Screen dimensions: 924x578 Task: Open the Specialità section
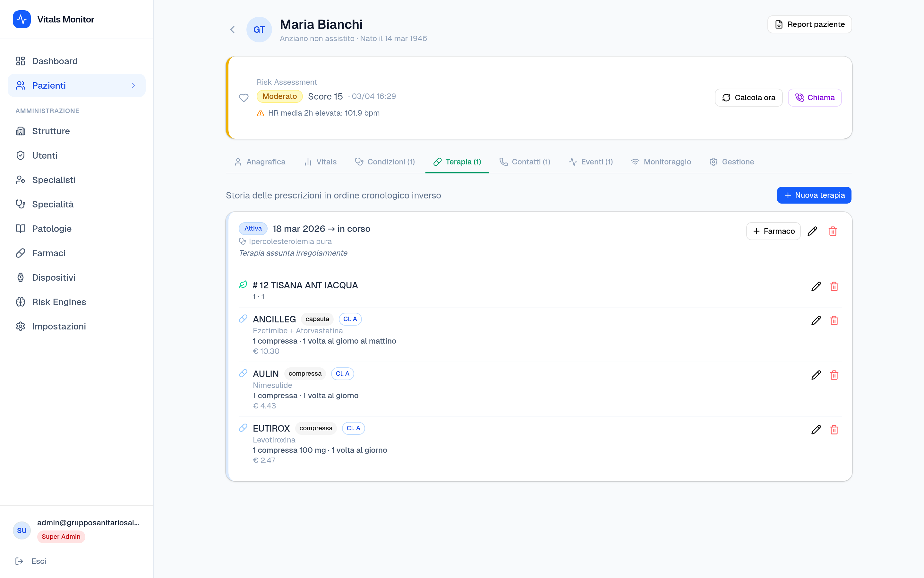[x=76, y=205]
